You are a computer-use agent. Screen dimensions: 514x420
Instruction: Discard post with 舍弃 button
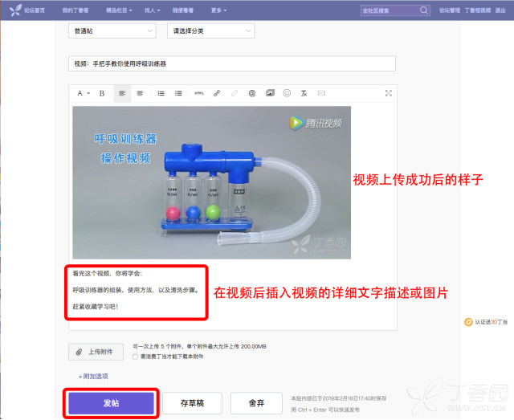tap(256, 403)
